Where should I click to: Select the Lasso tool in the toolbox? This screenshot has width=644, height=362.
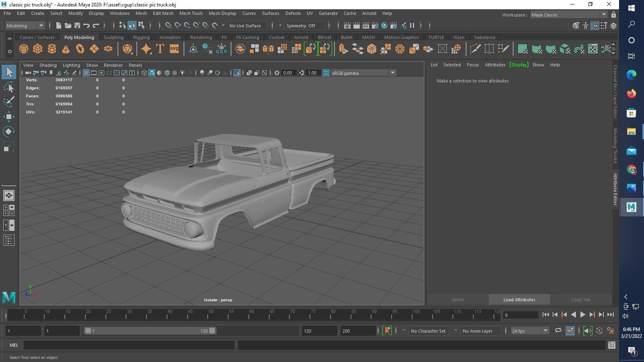coord(9,87)
